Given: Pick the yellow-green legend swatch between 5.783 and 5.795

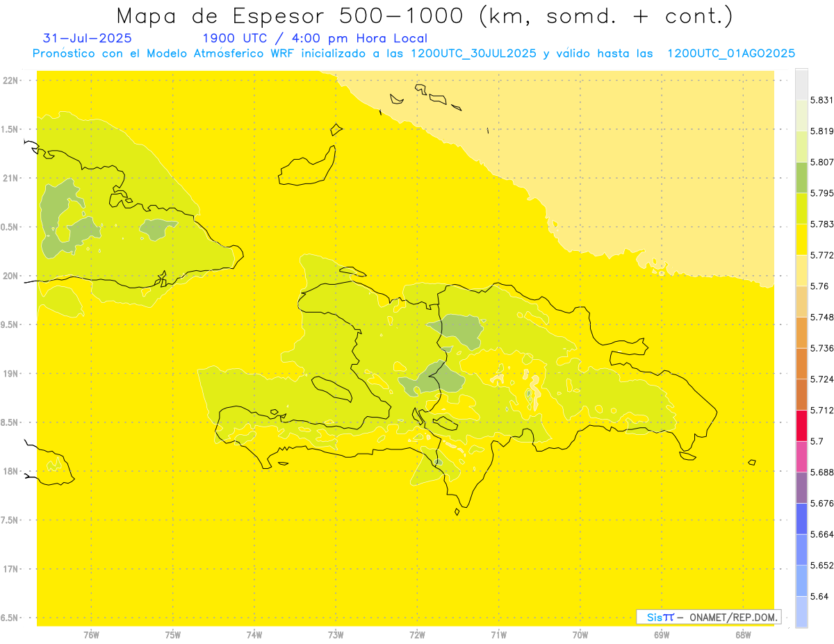Looking at the screenshot, I should point(801,208).
